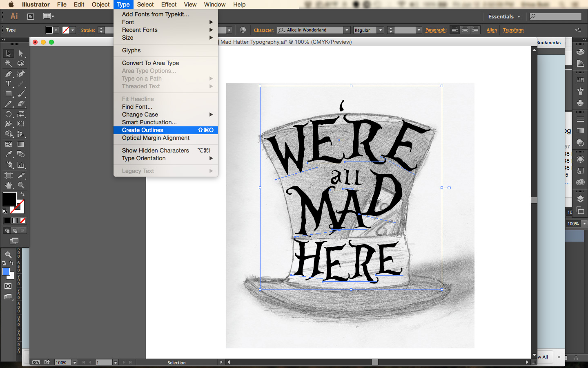Choose the Rectangle tool

point(9,94)
